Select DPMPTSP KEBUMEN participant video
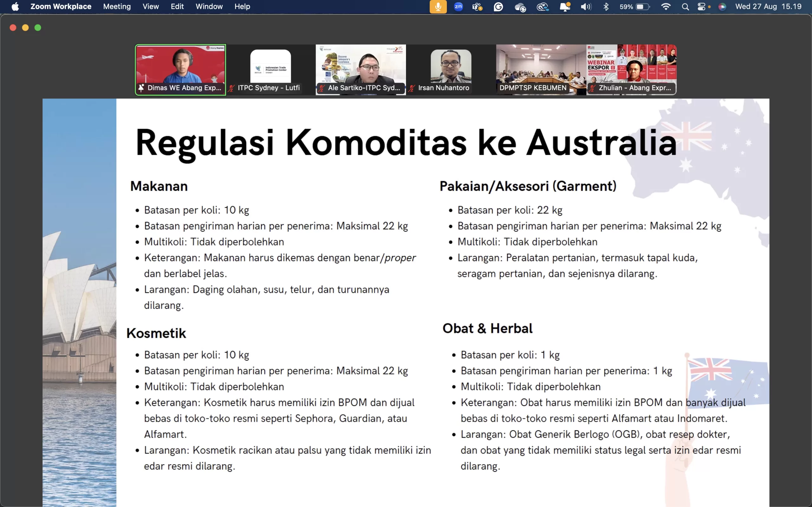The image size is (812, 507). (x=541, y=69)
